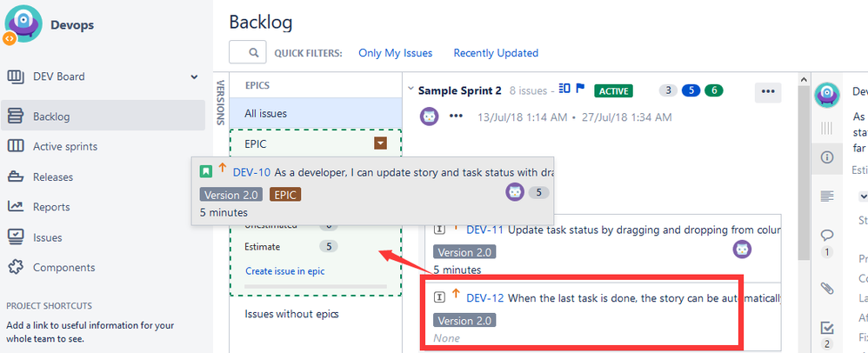Click the Backlog stack icon in the sidebar
The width and height of the screenshot is (868, 353).
point(16,117)
